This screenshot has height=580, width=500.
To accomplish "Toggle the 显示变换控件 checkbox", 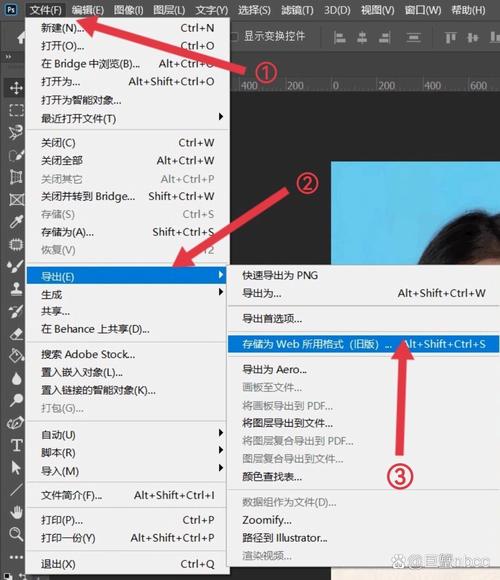I will (234, 37).
